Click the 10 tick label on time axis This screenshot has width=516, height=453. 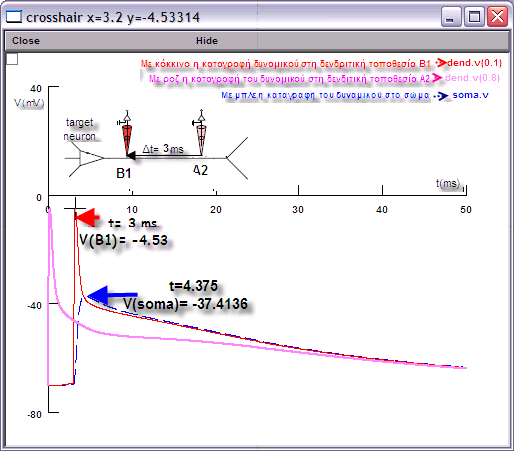coord(132,210)
